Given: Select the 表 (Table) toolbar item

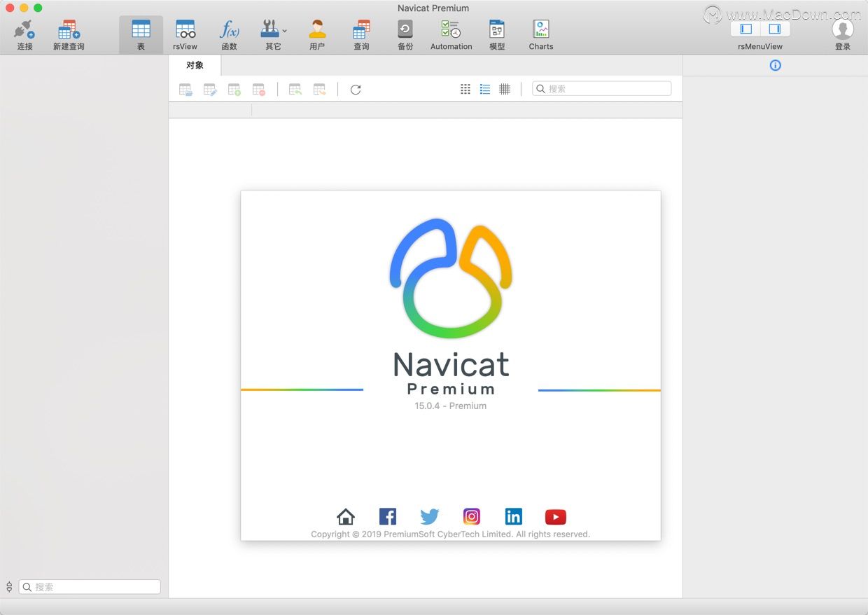Looking at the screenshot, I should (x=141, y=35).
